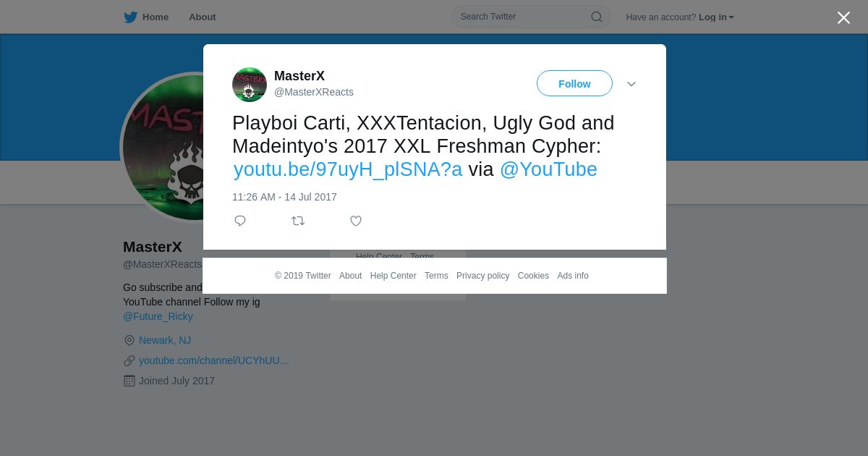
Task: Open the @Future_Ricky profile link
Action: tap(158, 316)
